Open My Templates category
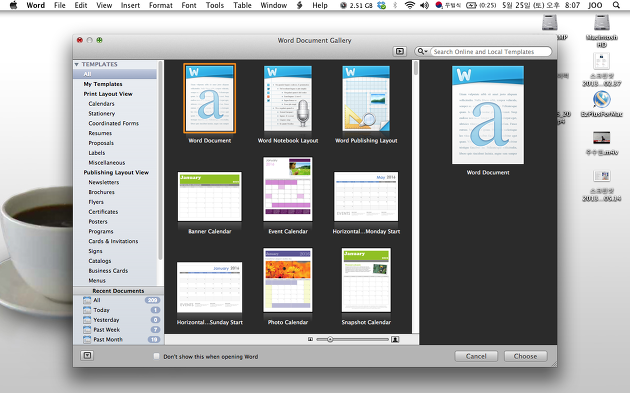The height and width of the screenshot is (393, 630). (103, 84)
